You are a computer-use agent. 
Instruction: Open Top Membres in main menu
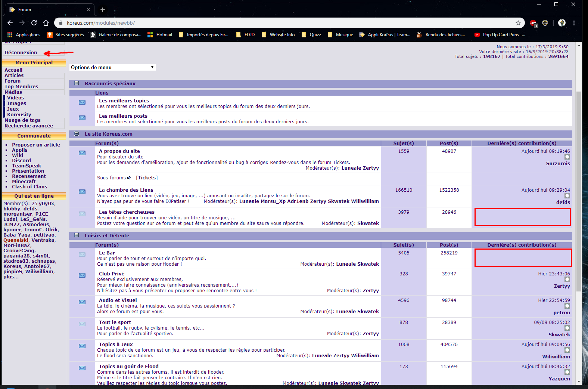(x=21, y=86)
